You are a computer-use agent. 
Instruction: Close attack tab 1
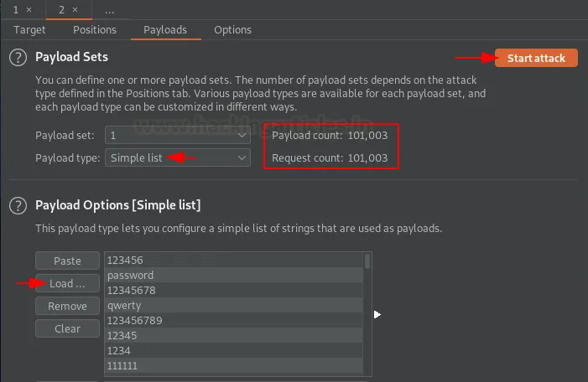coord(29,9)
